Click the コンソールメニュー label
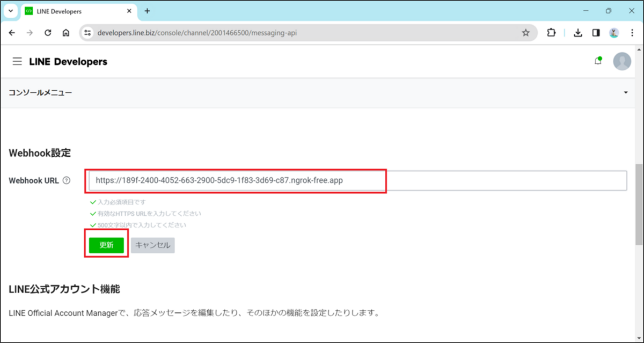 pyautogui.click(x=40, y=93)
